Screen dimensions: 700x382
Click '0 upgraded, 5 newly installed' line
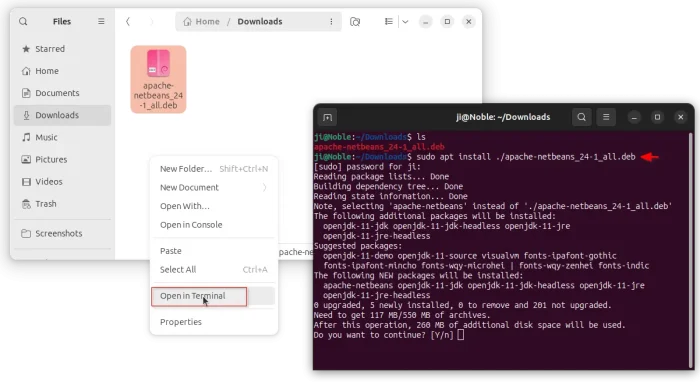(462, 305)
